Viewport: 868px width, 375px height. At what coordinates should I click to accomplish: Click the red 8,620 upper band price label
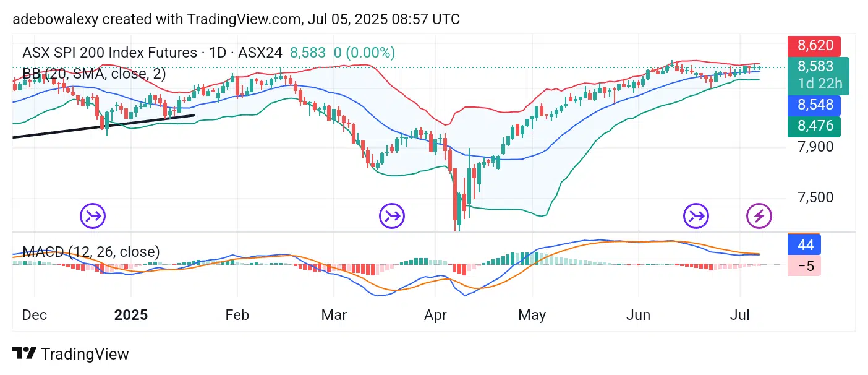click(815, 46)
